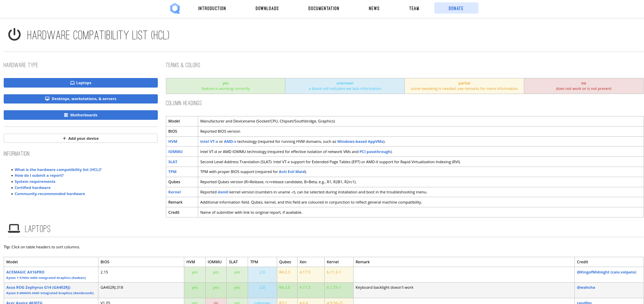
Task: Open the @wahcha credit link
Action: 586,287
